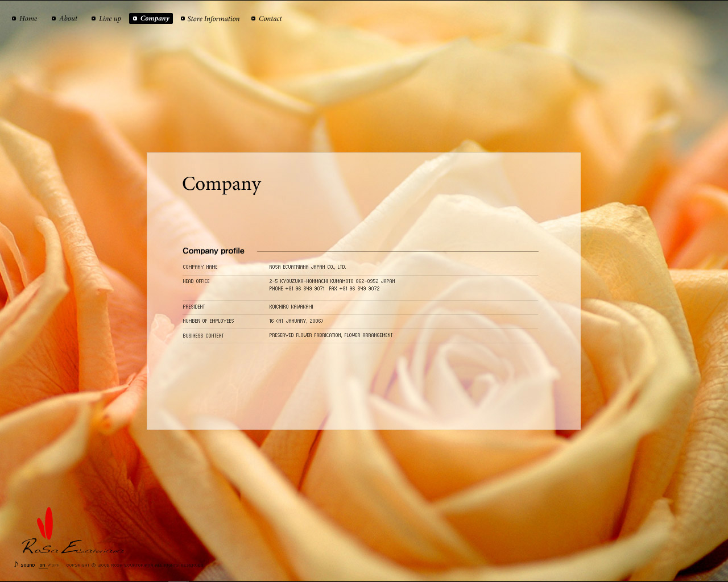Select the highlighted Company nav item

151,19
